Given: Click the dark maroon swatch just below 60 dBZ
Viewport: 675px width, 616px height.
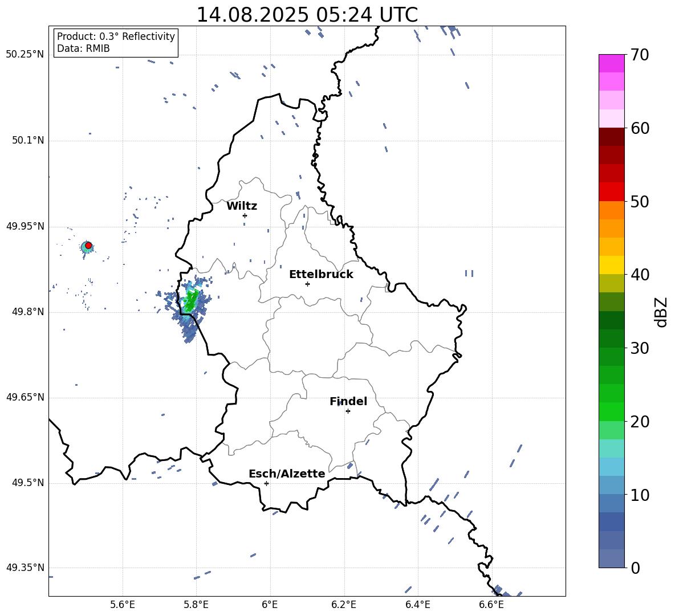Looking at the screenshot, I should [x=612, y=137].
